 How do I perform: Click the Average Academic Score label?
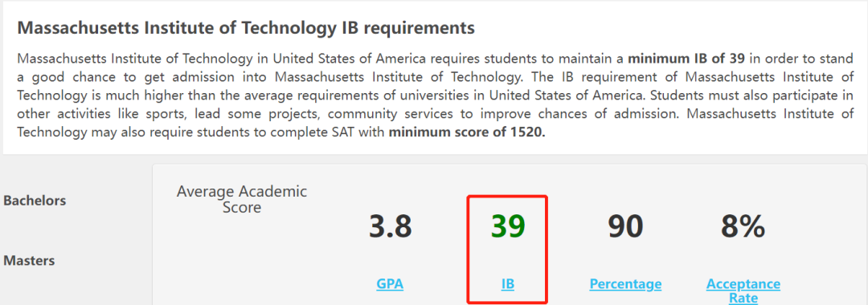(x=241, y=200)
